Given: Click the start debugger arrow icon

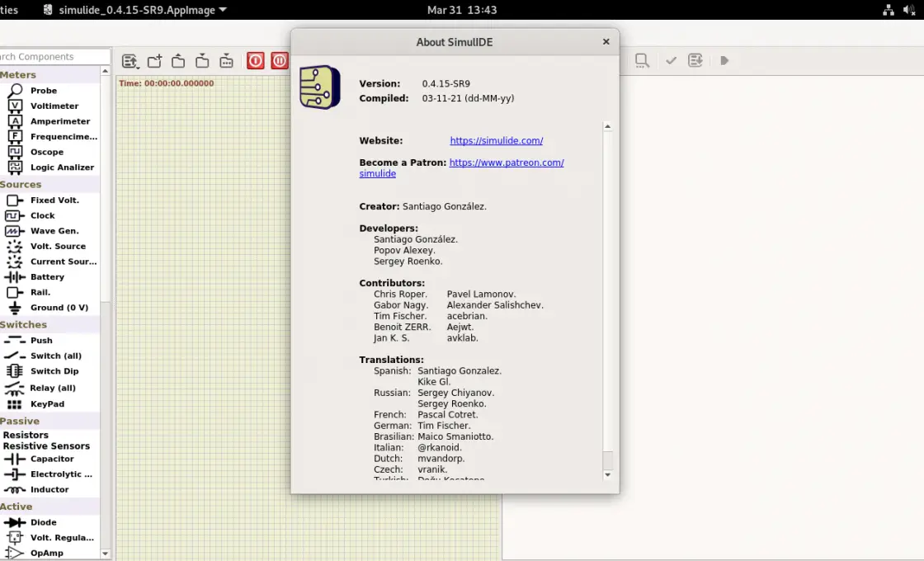Looking at the screenshot, I should tap(724, 61).
